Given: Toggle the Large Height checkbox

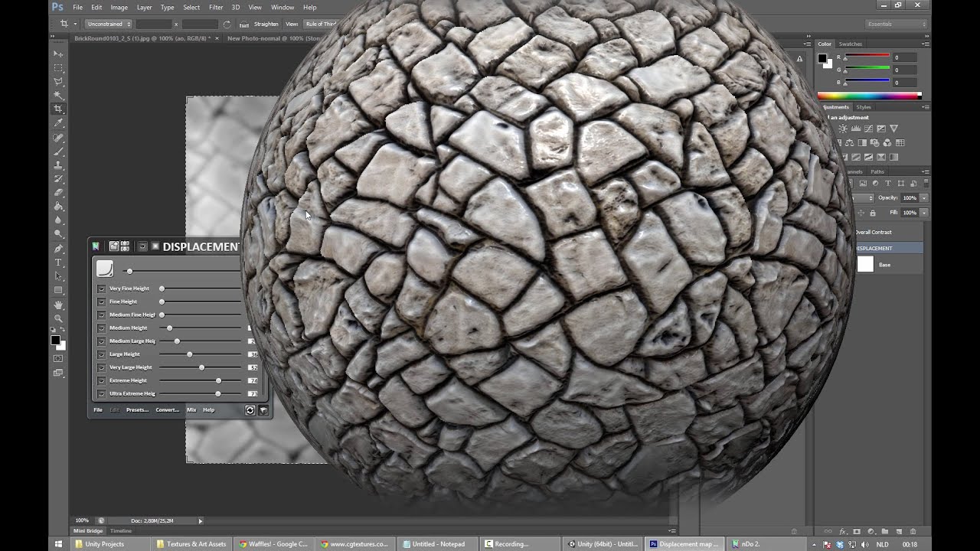Looking at the screenshot, I should [x=101, y=354].
